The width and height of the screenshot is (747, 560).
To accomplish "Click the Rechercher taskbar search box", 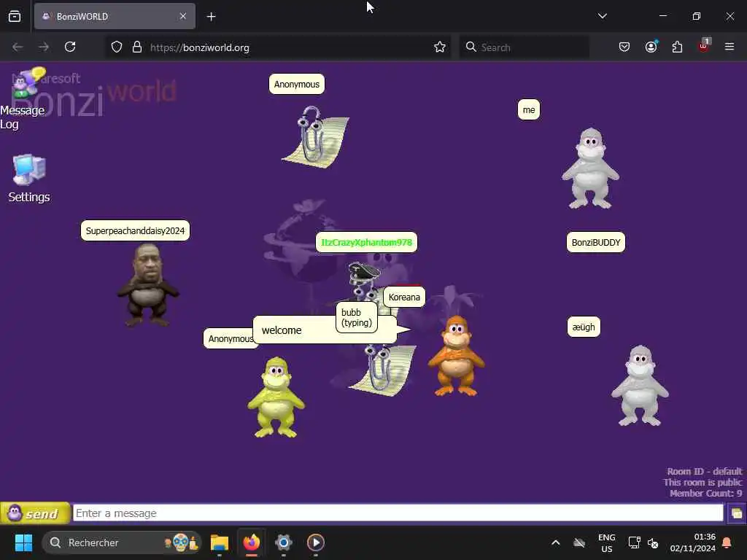I will pos(121,542).
